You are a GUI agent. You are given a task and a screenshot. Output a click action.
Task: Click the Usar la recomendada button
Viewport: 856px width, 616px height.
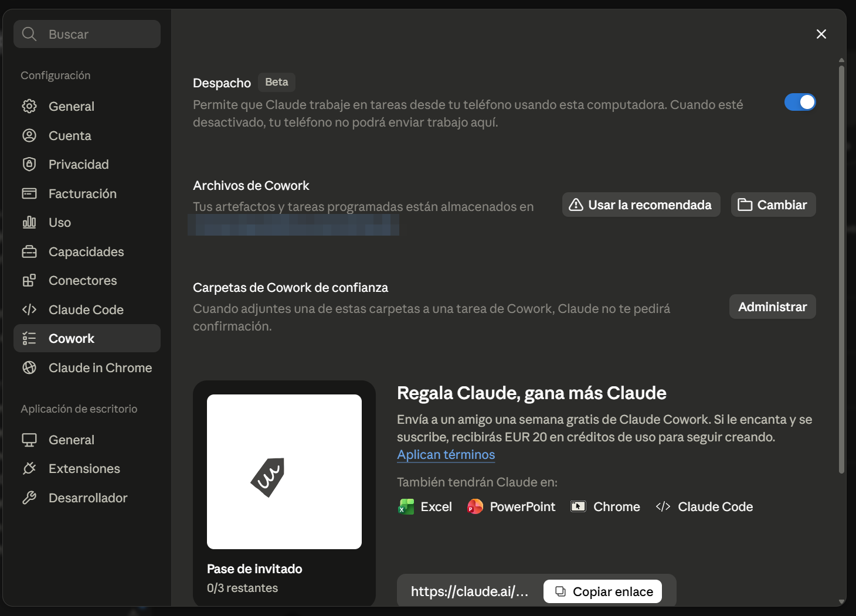[x=641, y=205]
